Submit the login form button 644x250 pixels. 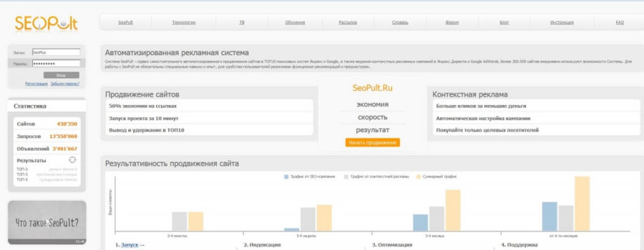click(x=61, y=75)
